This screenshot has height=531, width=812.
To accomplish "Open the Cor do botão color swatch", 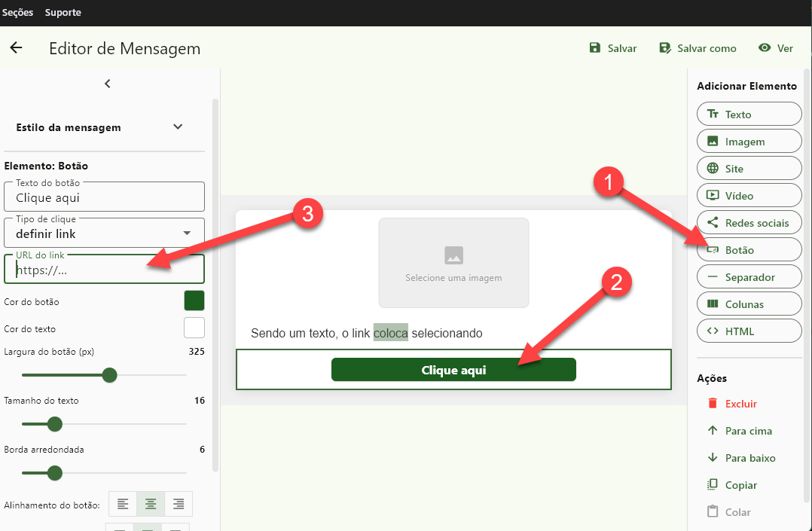I will click(194, 301).
